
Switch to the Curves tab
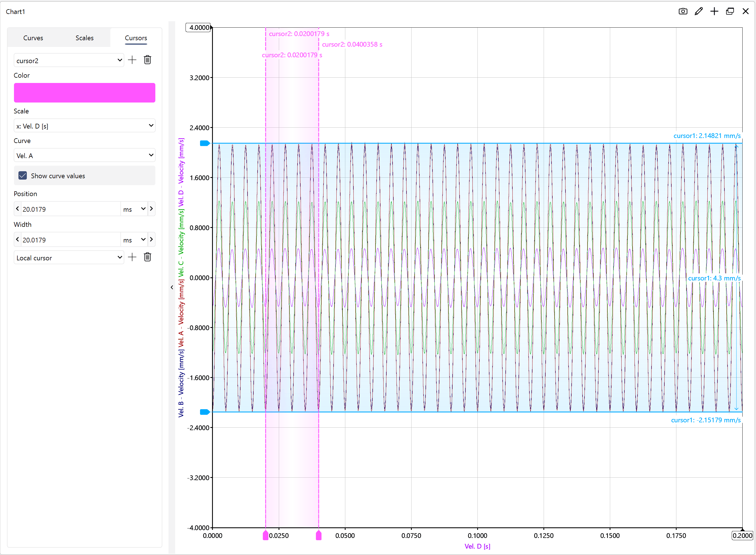click(x=33, y=38)
